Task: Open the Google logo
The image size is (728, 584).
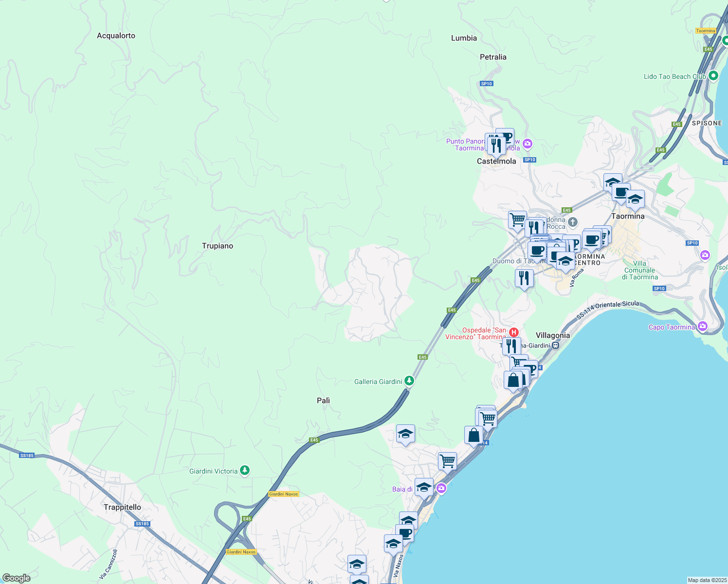Action: 17,578
